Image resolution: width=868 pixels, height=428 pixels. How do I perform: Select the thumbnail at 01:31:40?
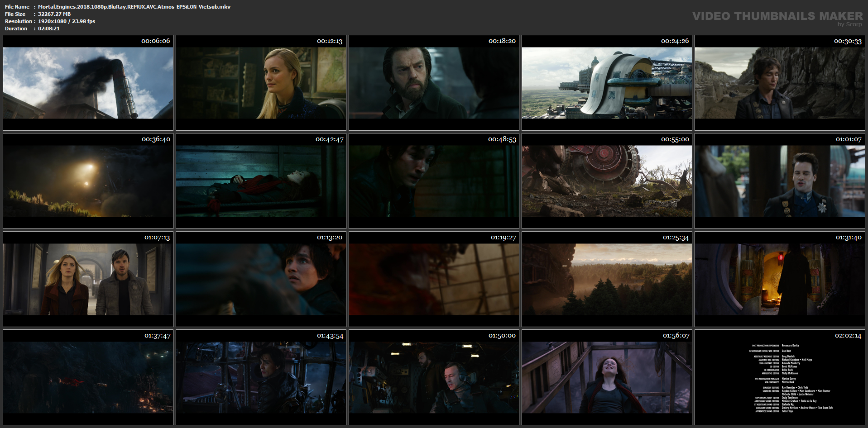780,279
